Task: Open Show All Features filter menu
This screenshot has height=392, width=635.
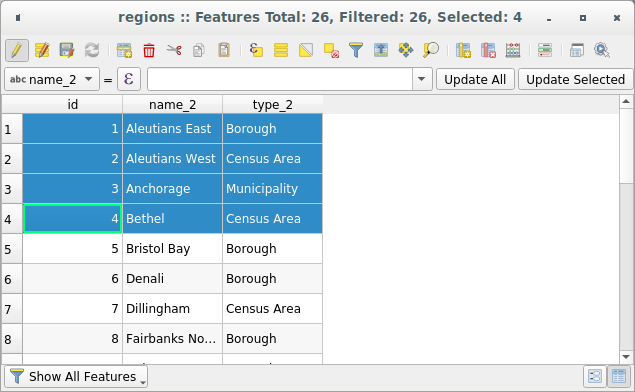Action: [x=76, y=377]
